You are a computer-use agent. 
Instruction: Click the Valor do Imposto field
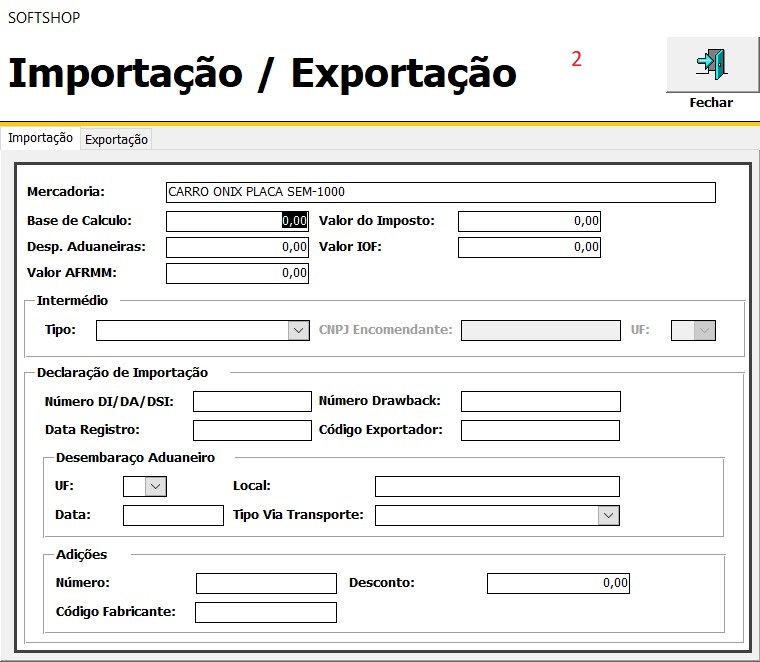point(529,221)
